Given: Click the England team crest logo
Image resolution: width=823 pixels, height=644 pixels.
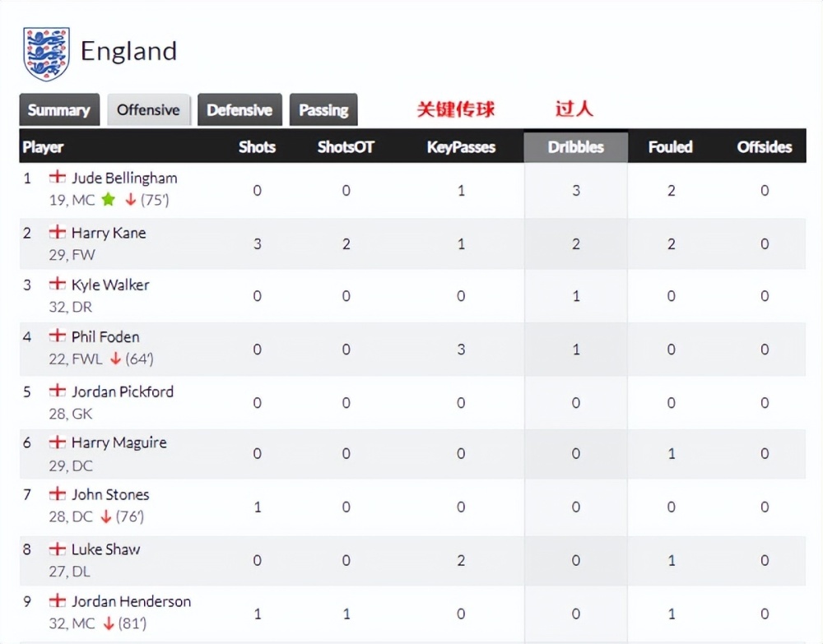Looking at the screenshot, I should [46, 54].
